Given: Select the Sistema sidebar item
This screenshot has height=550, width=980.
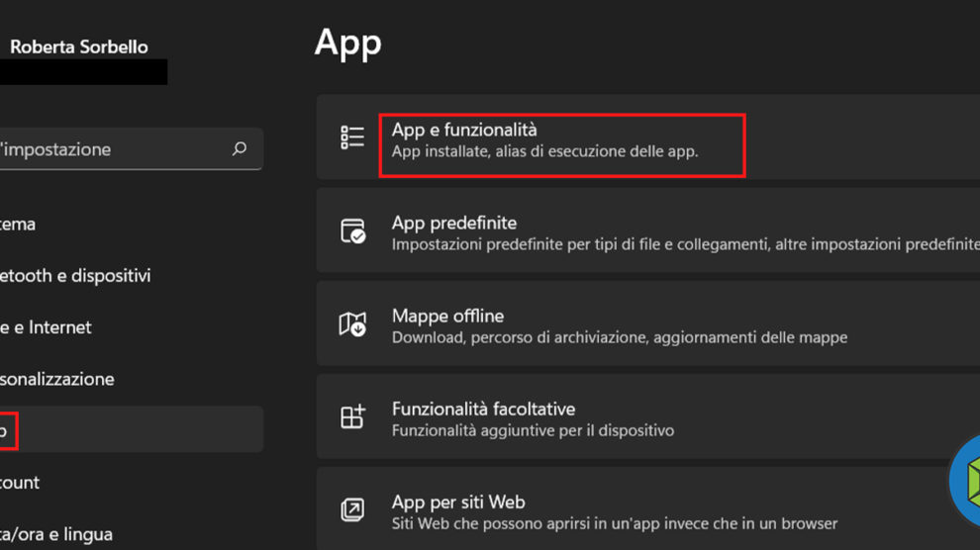Looking at the screenshot, I should tap(18, 225).
